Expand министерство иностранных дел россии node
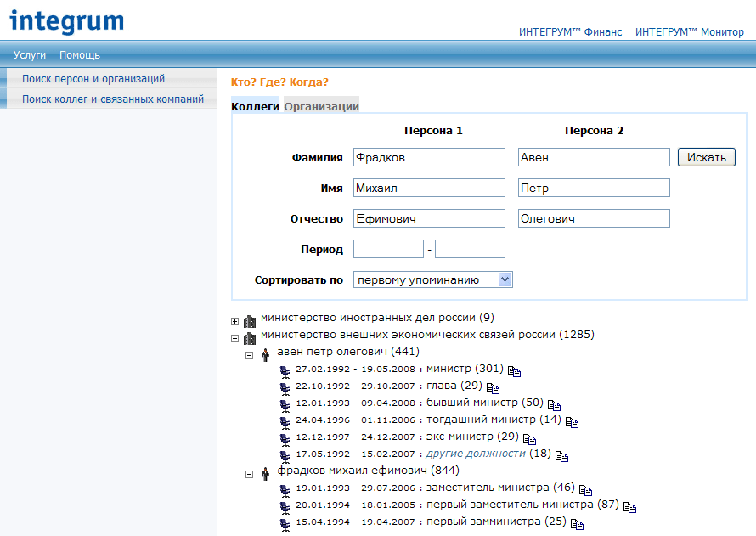This screenshot has height=536, width=756. [x=234, y=321]
